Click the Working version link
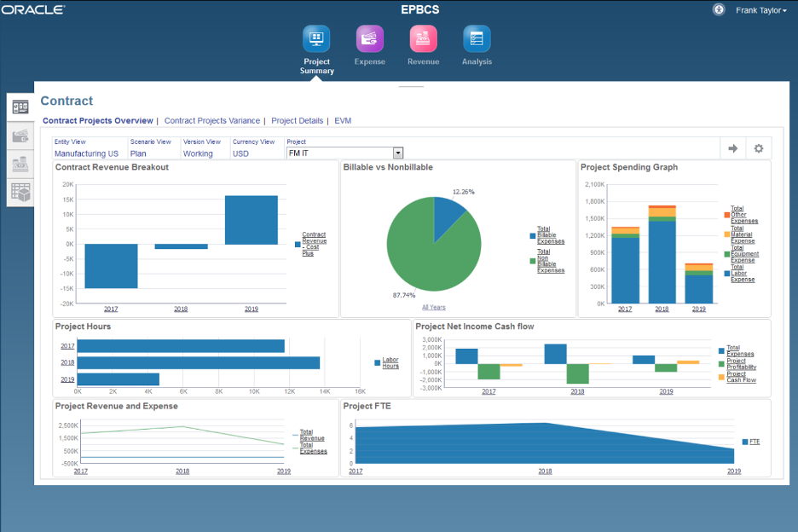The height and width of the screenshot is (532, 798). click(198, 153)
